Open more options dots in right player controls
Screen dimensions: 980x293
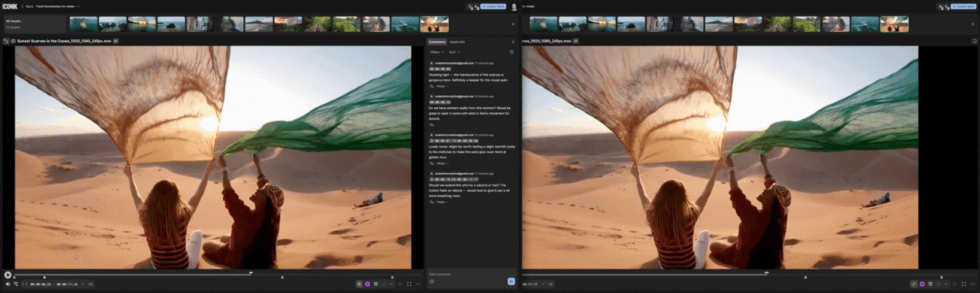[x=972, y=284]
